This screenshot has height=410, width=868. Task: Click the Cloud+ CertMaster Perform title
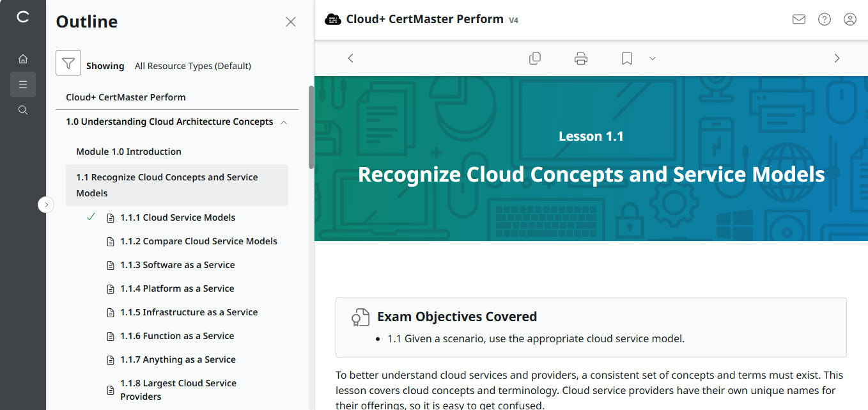click(x=424, y=19)
